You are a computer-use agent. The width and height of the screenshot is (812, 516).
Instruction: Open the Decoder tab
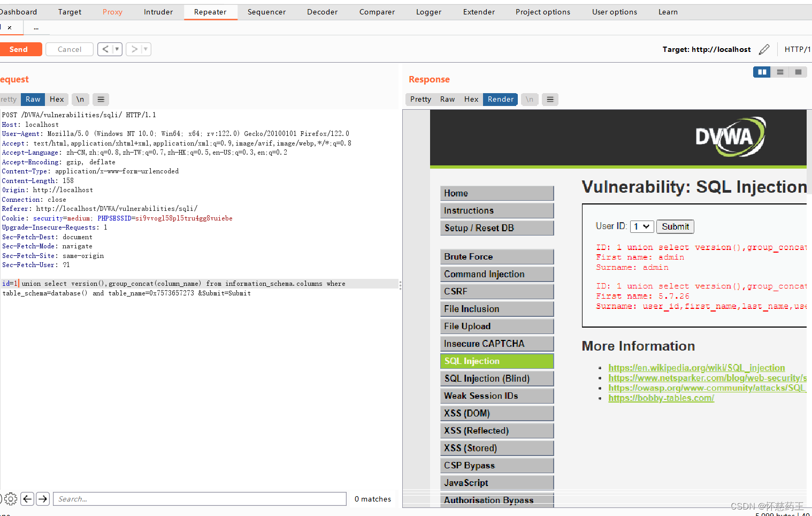pyautogui.click(x=322, y=12)
